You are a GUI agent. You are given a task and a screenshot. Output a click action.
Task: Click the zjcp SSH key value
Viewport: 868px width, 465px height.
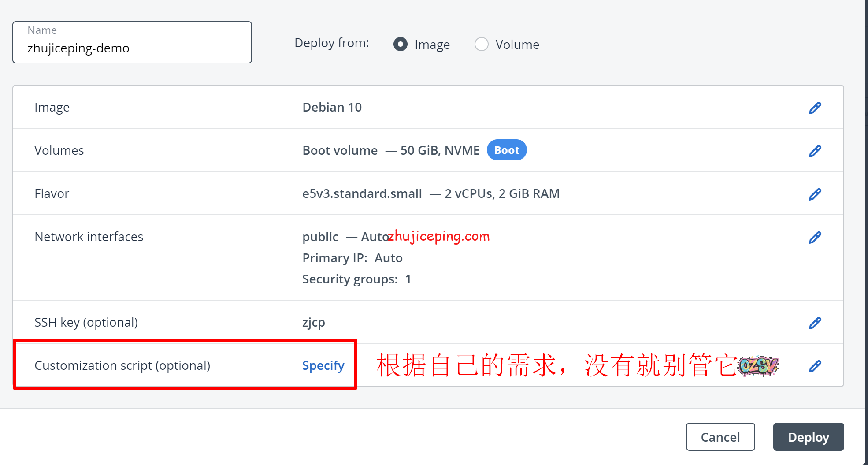[313, 322]
